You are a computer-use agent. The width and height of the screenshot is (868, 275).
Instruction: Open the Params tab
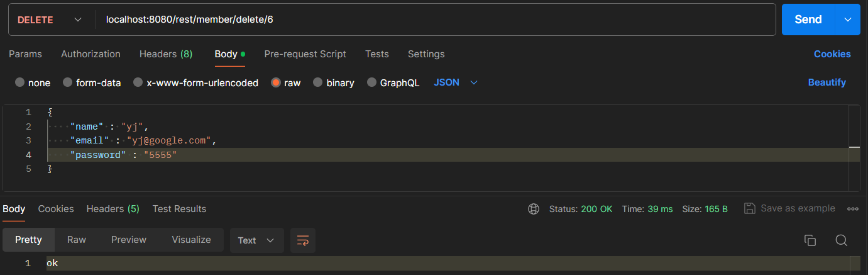(25, 54)
